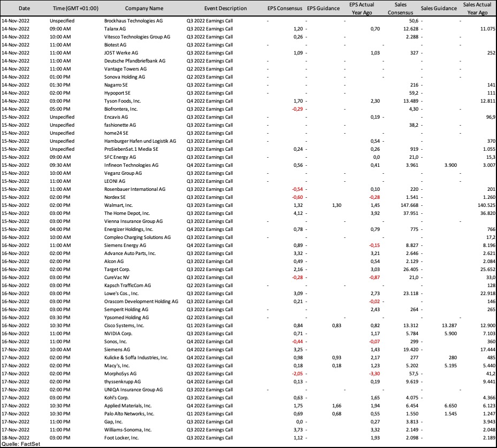Select the Deutsche Pfandbriefbank AG cell
This screenshot has height=448, width=497.
click(x=135, y=61)
